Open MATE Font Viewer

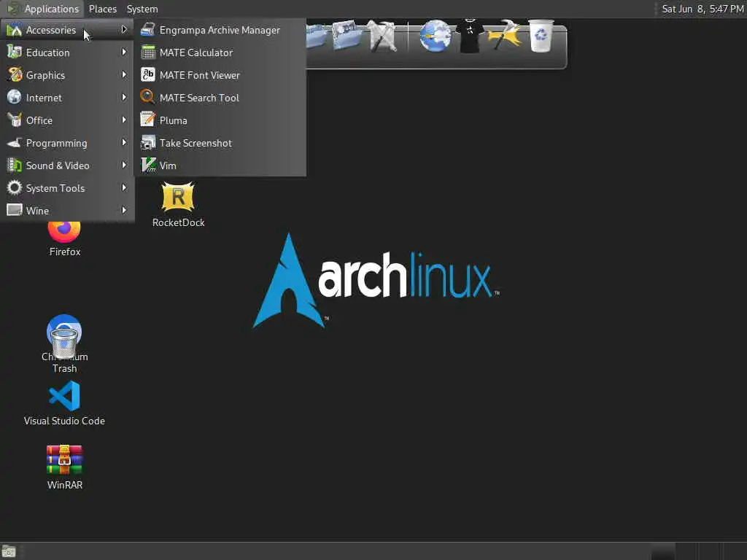pos(220,75)
